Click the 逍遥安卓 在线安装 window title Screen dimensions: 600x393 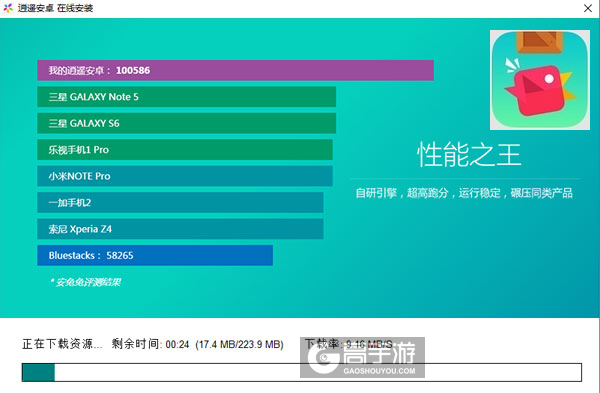pyautogui.click(x=55, y=8)
